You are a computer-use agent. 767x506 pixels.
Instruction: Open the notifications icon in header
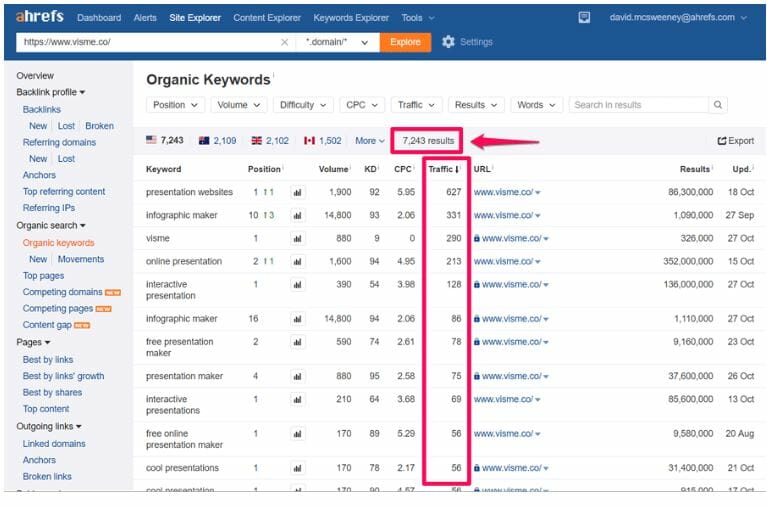(x=584, y=18)
